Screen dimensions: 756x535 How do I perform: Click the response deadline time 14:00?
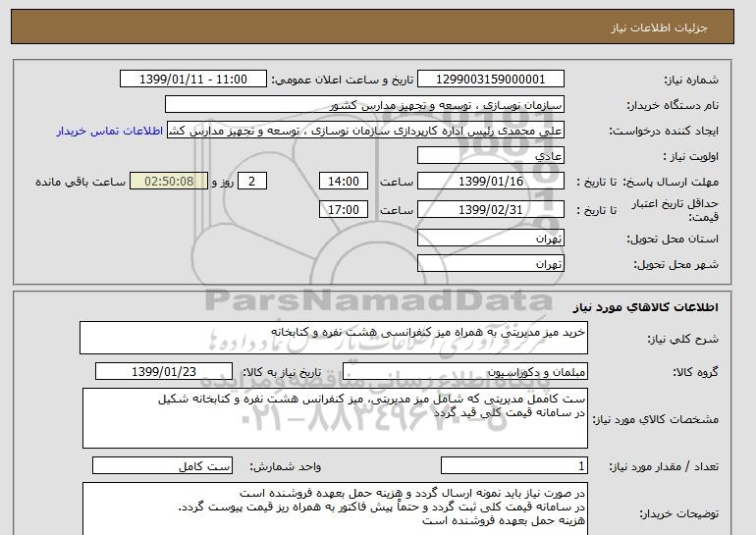tap(344, 182)
